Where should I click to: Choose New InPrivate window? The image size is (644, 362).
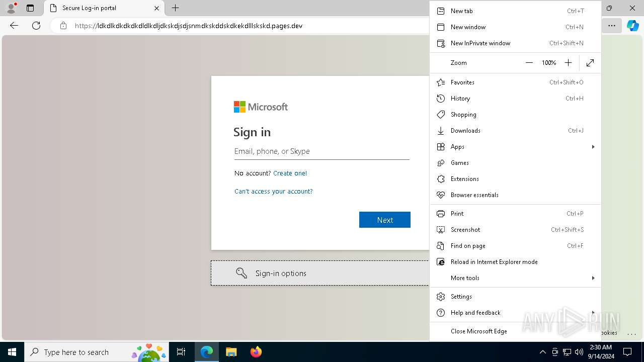tap(515, 43)
